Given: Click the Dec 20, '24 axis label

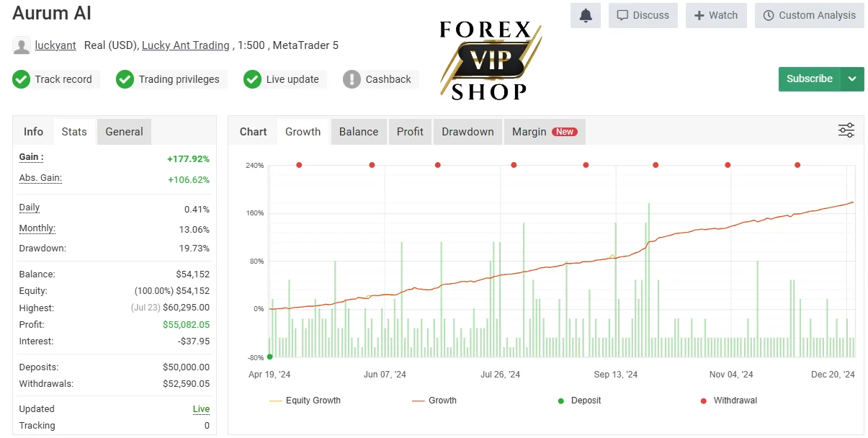Looking at the screenshot, I should (x=833, y=375).
